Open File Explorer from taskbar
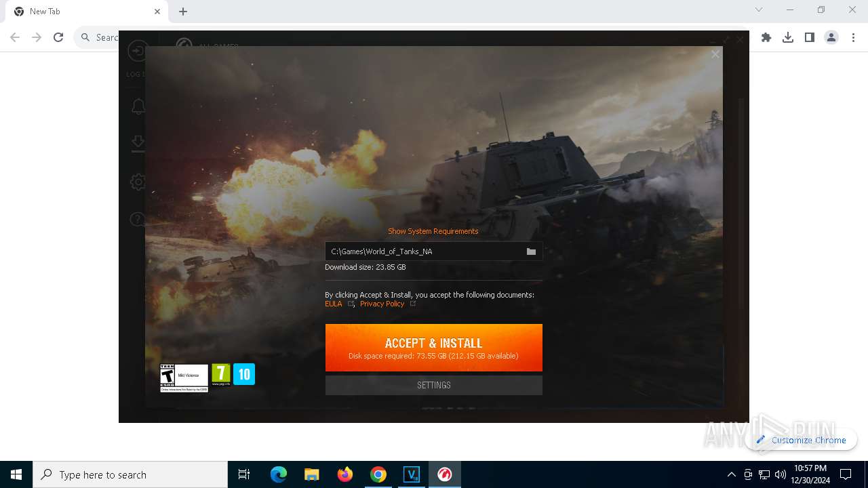The image size is (868, 488). (x=312, y=474)
